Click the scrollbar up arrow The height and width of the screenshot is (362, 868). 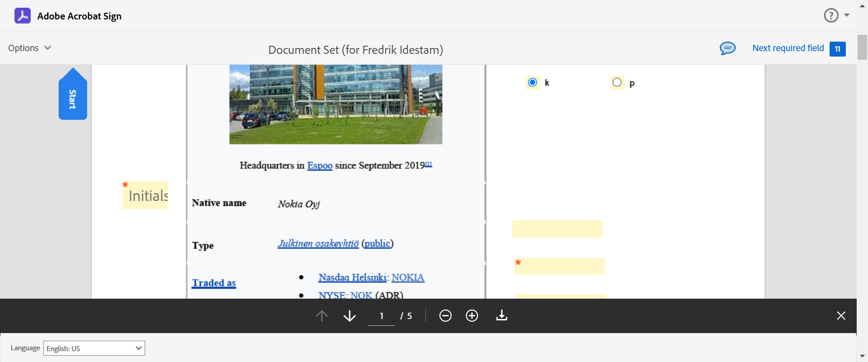pyautogui.click(x=862, y=6)
